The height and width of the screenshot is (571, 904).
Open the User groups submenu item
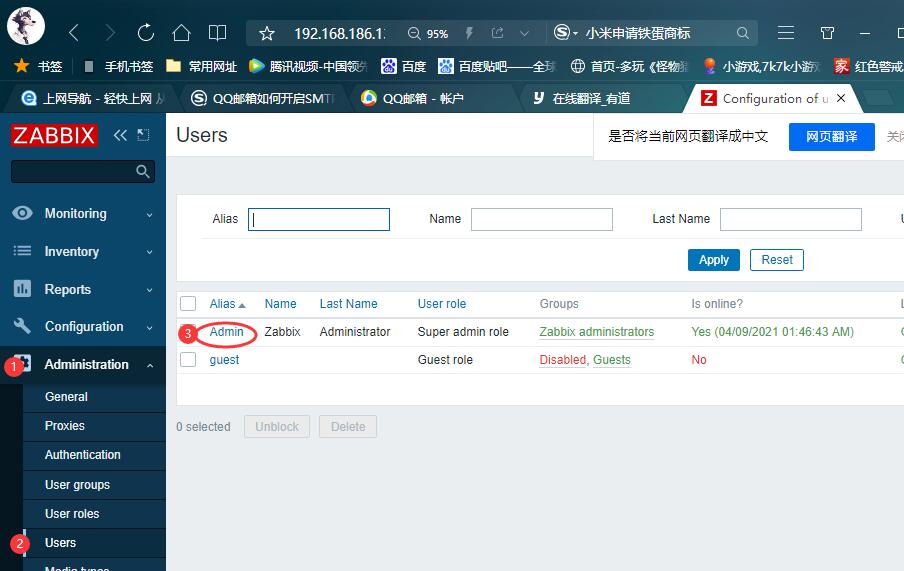pyautogui.click(x=95, y=484)
